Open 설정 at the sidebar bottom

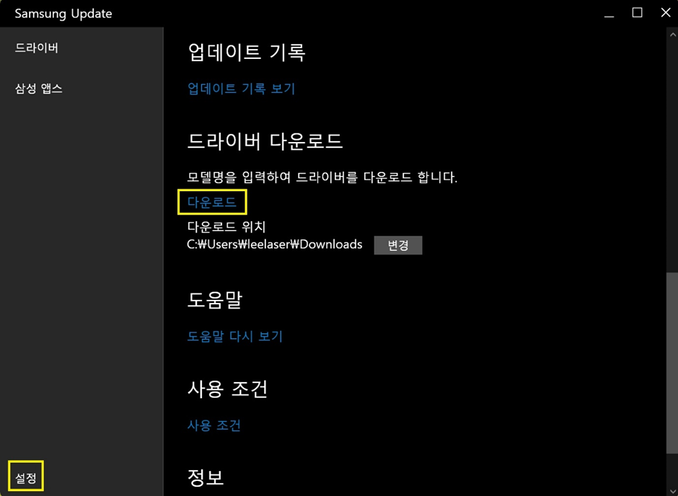click(x=26, y=478)
